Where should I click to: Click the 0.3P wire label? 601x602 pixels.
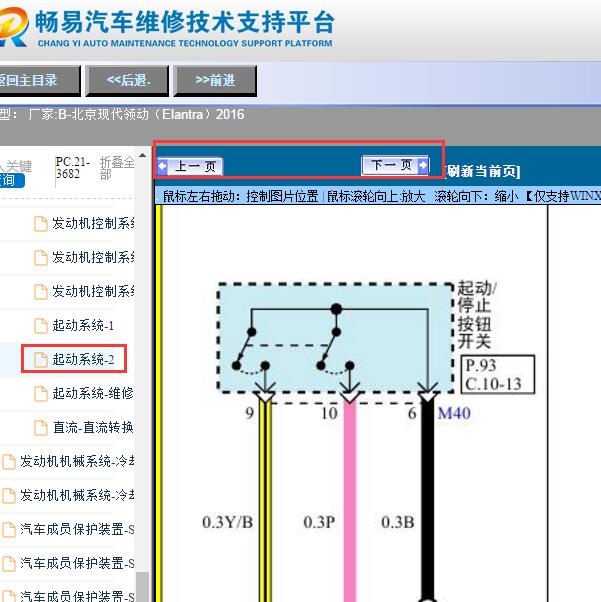click(x=319, y=522)
